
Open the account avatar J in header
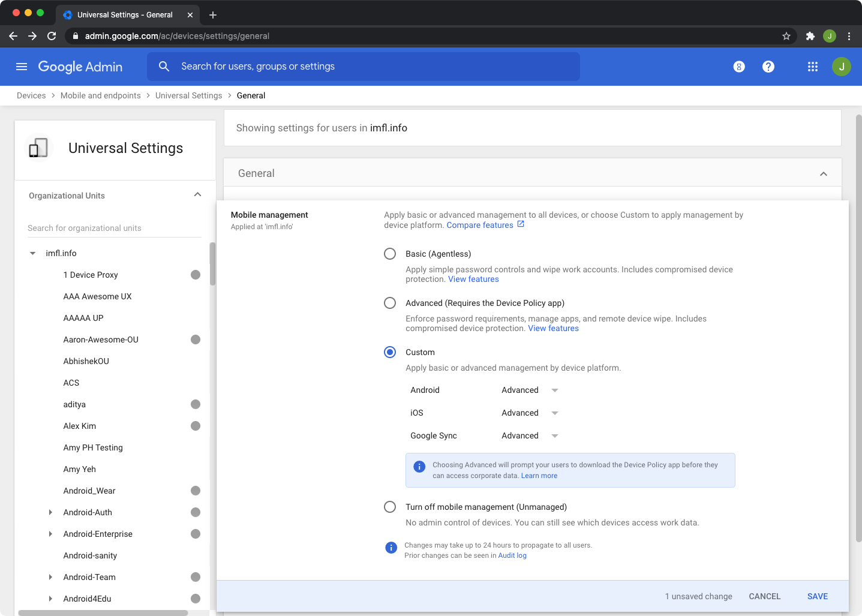coord(842,67)
